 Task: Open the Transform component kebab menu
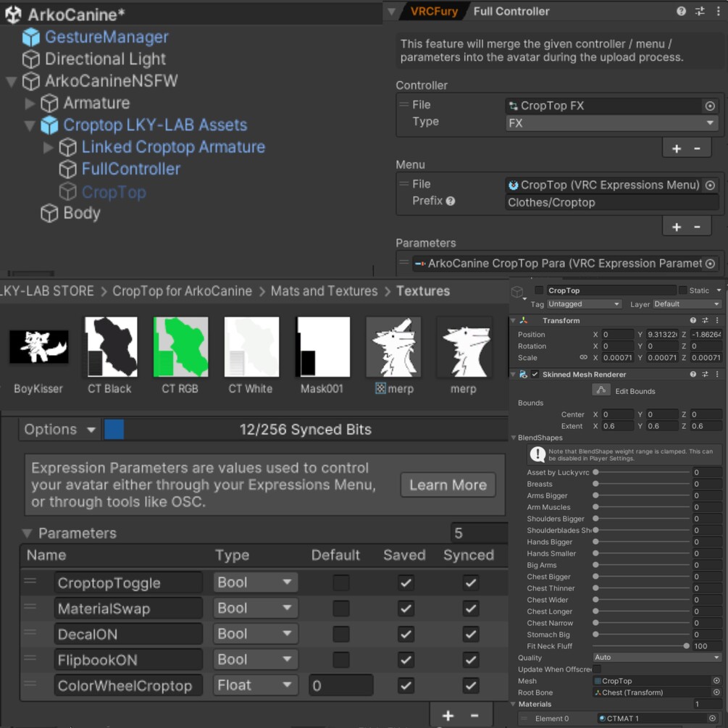tap(717, 320)
